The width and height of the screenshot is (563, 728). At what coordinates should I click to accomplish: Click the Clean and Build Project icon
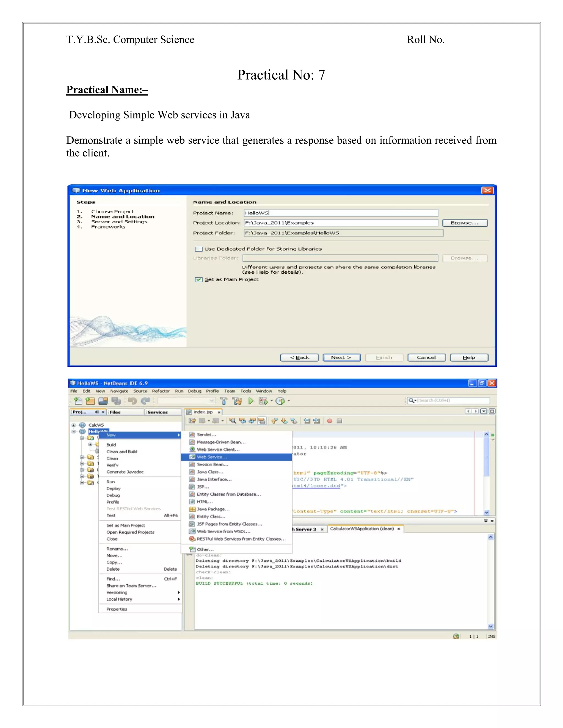[237, 401]
